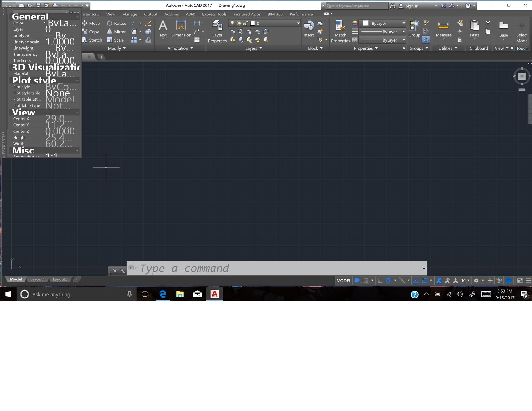Toggle Group Selection on/off button
Image resolution: width=532 pixels, height=411 pixels.
click(426, 40)
